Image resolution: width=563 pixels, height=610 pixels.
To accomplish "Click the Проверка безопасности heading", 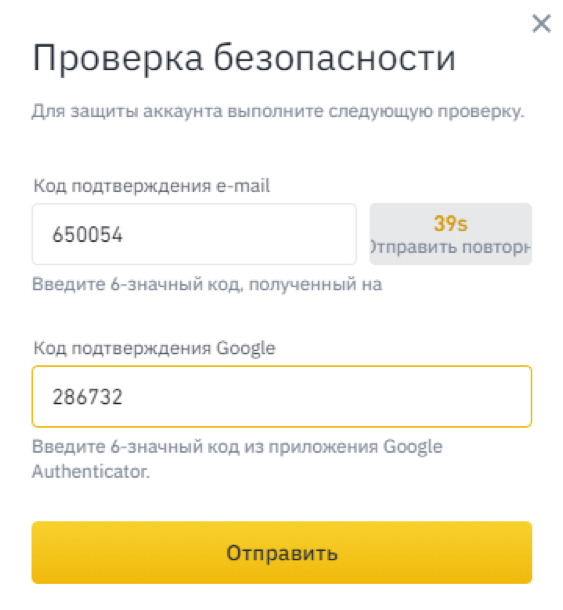I will (244, 59).
